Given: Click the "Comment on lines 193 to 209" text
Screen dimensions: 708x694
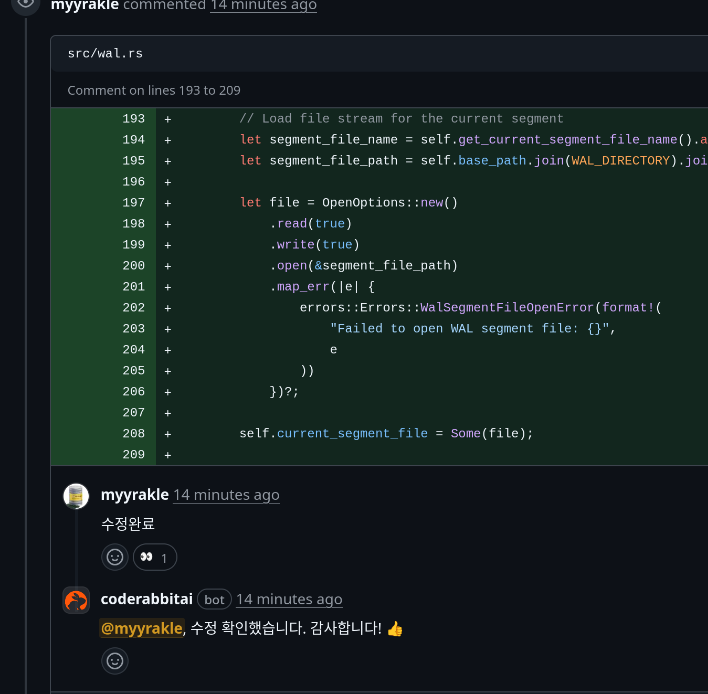Looking at the screenshot, I should pos(154,90).
